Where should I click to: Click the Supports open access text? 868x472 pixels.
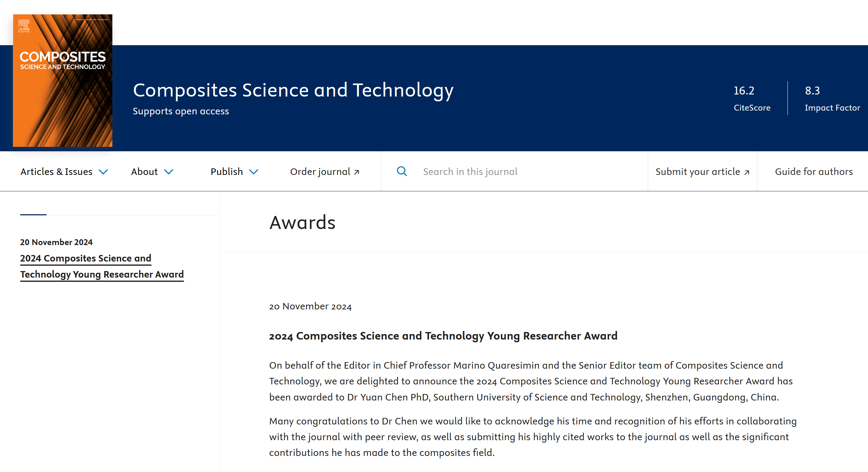click(x=181, y=111)
